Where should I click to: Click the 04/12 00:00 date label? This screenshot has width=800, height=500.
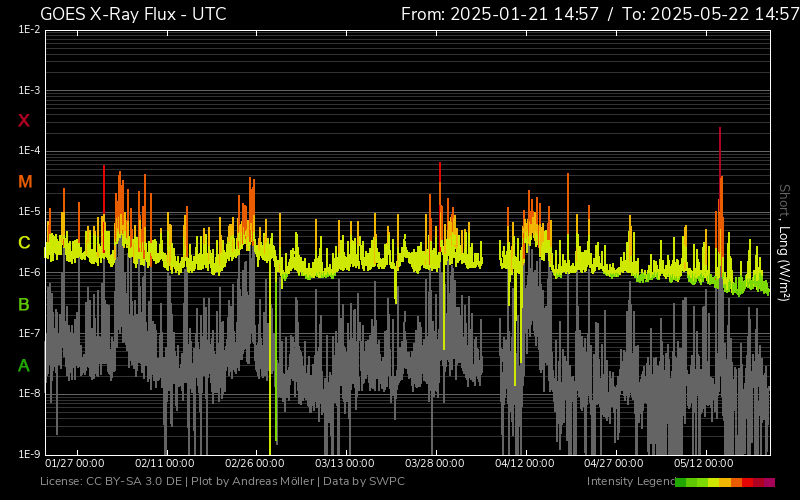point(524,463)
